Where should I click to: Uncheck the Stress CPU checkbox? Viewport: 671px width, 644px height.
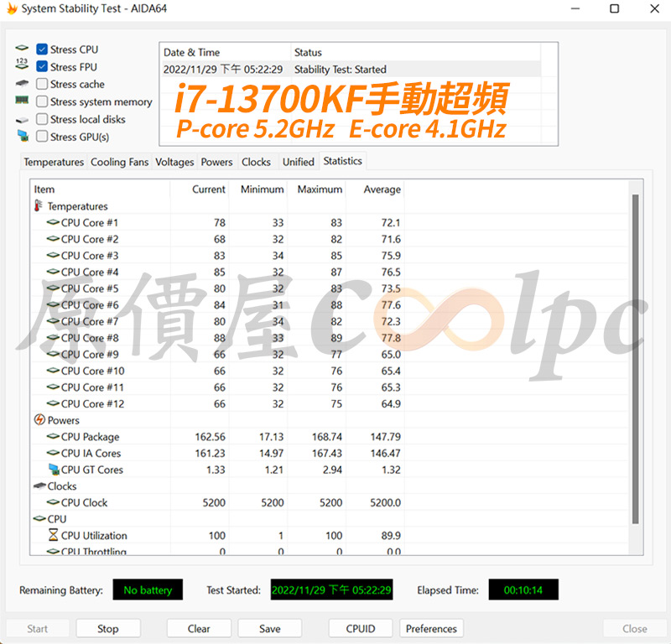tap(42, 49)
